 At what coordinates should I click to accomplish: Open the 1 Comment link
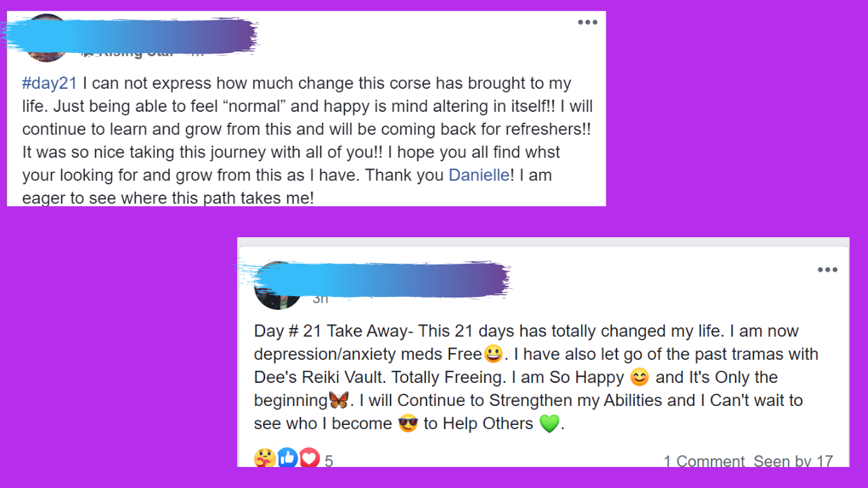[704, 462]
